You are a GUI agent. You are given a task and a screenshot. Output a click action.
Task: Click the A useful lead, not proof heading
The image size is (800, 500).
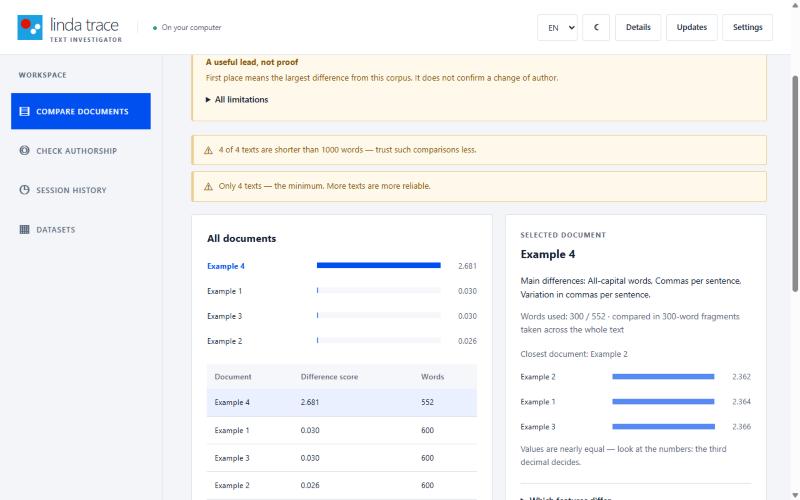click(x=252, y=62)
